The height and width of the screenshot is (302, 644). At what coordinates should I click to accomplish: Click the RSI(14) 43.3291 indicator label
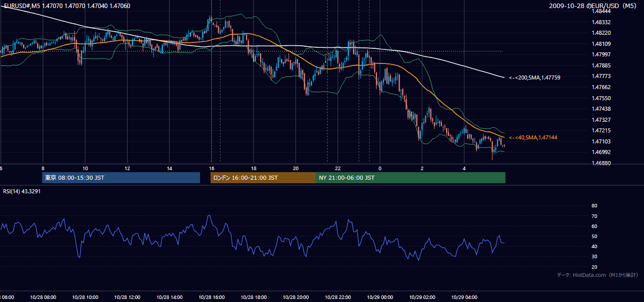pos(22,191)
